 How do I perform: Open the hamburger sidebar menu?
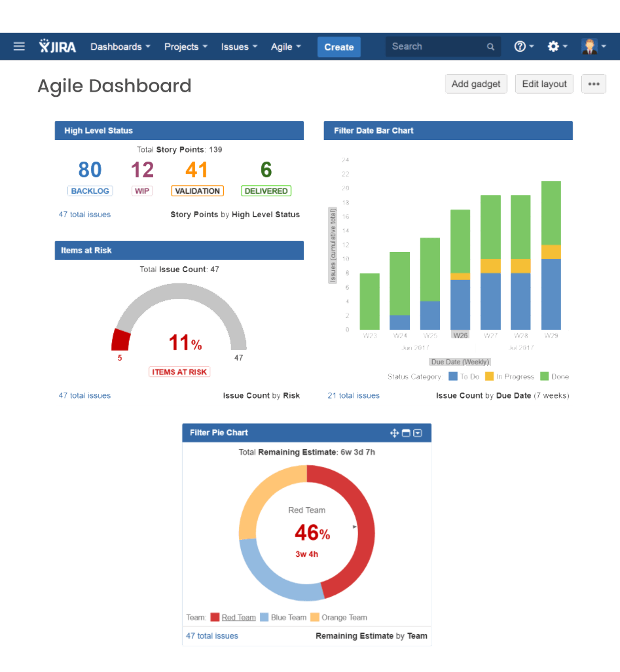[19, 46]
